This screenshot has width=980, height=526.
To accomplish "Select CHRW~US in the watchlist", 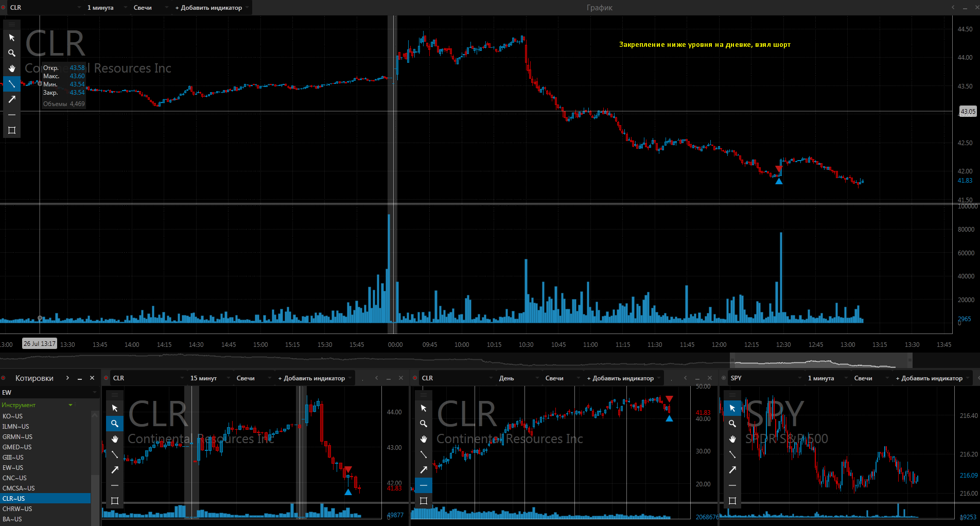I will [45, 509].
